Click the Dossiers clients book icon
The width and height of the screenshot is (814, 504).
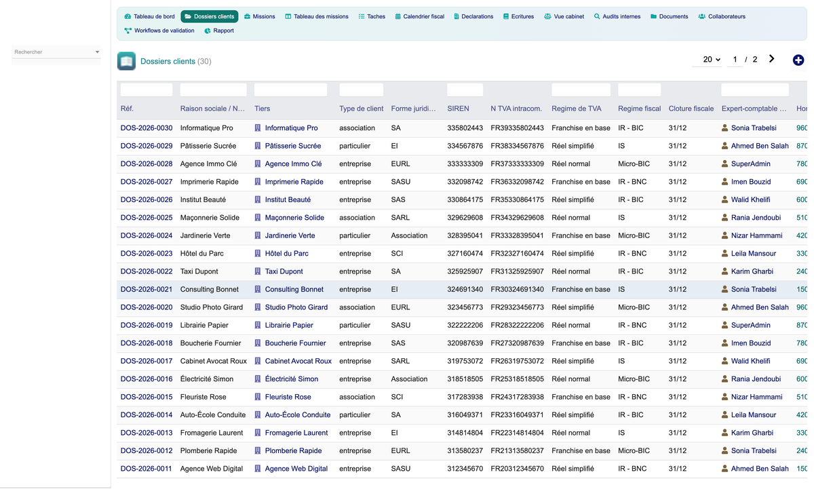pos(126,61)
